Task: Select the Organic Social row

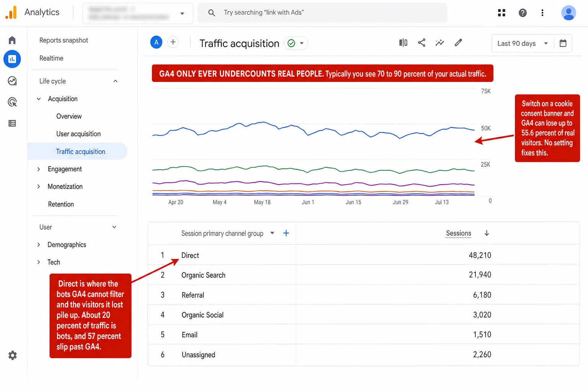Action: click(x=363, y=315)
